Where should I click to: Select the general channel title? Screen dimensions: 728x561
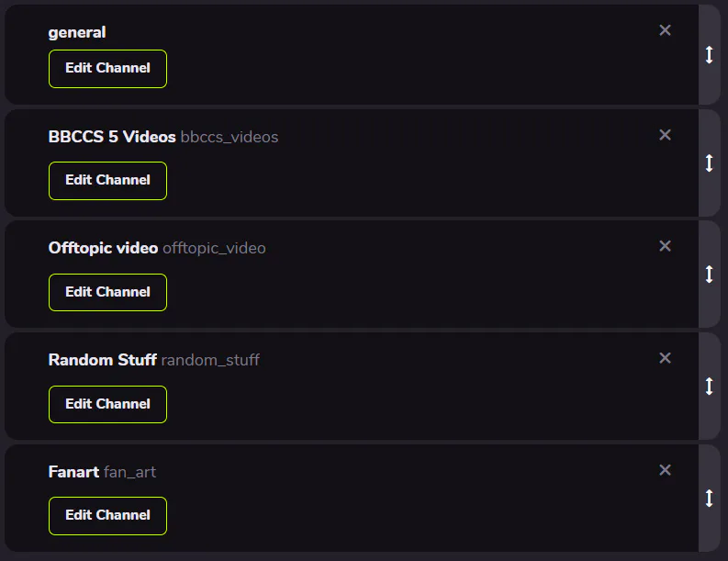coord(77,32)
